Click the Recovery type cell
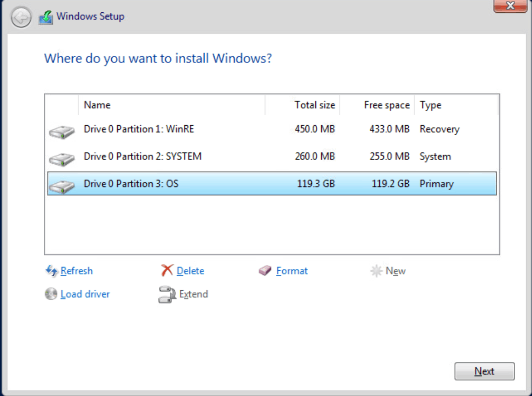 click(439, 129)
